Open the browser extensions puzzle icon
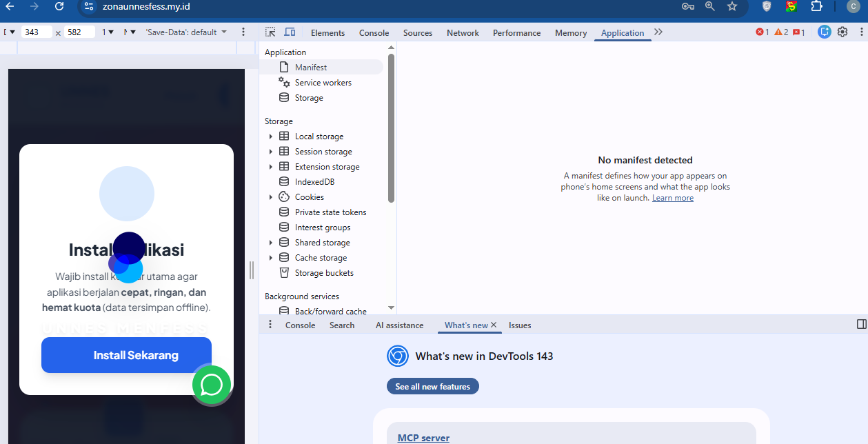 pos(816,6)
